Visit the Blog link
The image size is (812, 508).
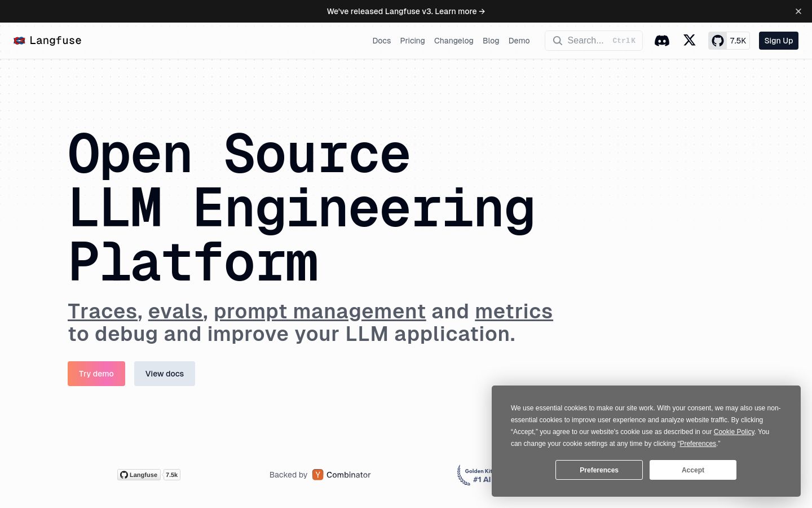(x=491, y=41)
